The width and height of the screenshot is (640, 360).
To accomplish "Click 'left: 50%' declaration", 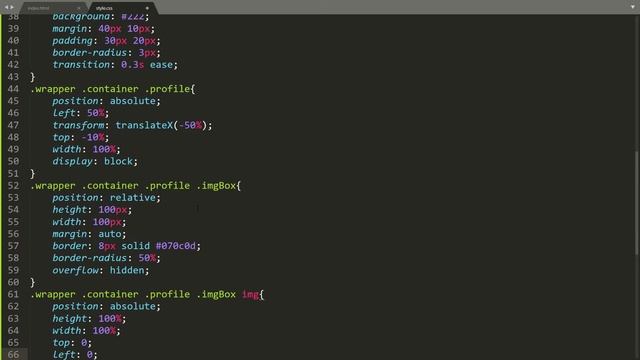I will pyautogui.click(x=80, y=113).
